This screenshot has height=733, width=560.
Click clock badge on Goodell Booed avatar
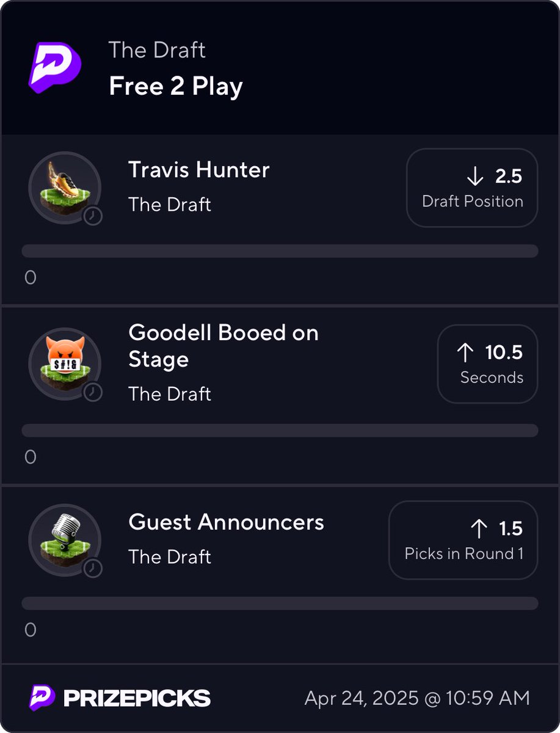(93, 392)
